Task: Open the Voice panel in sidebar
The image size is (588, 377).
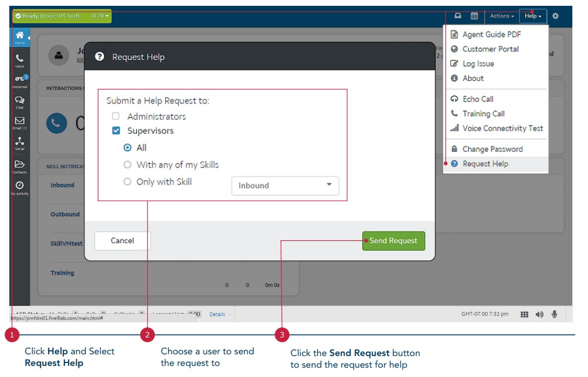Action: (19, 60)
